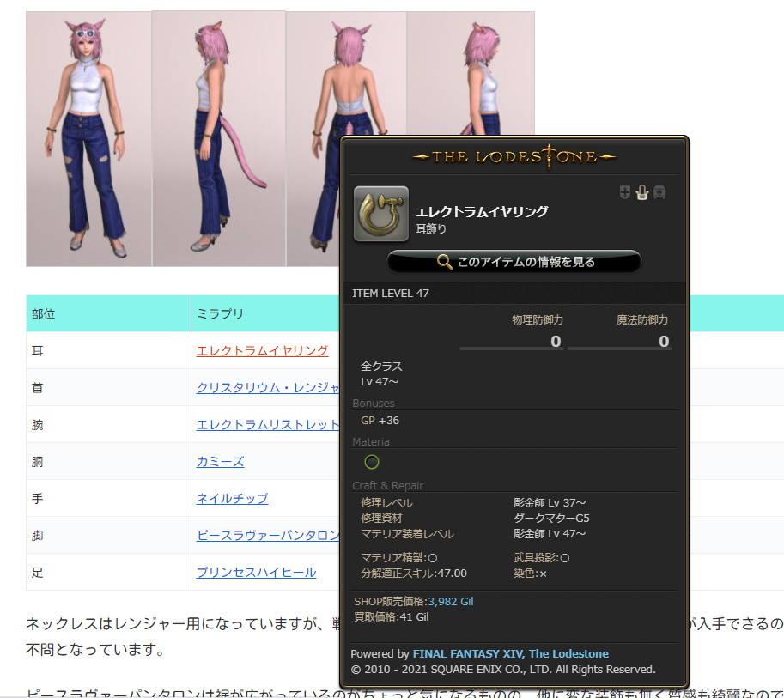Click the '彫金師 Lv 47～' materia melding value

(x=550, y=533)
